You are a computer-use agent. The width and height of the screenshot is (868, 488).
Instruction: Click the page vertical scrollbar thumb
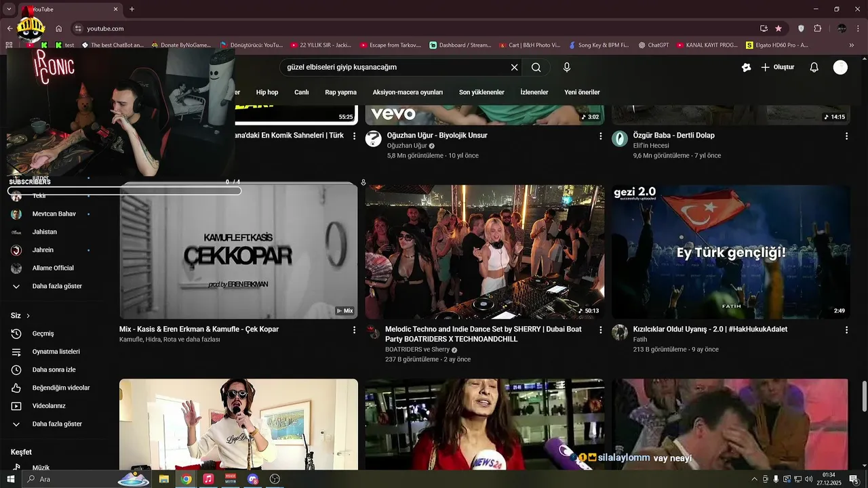pos(864,396)
